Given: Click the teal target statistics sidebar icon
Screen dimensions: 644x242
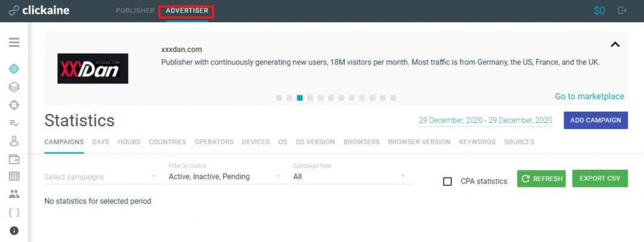Looking at the screenshot, I should (x=14, y=69).
